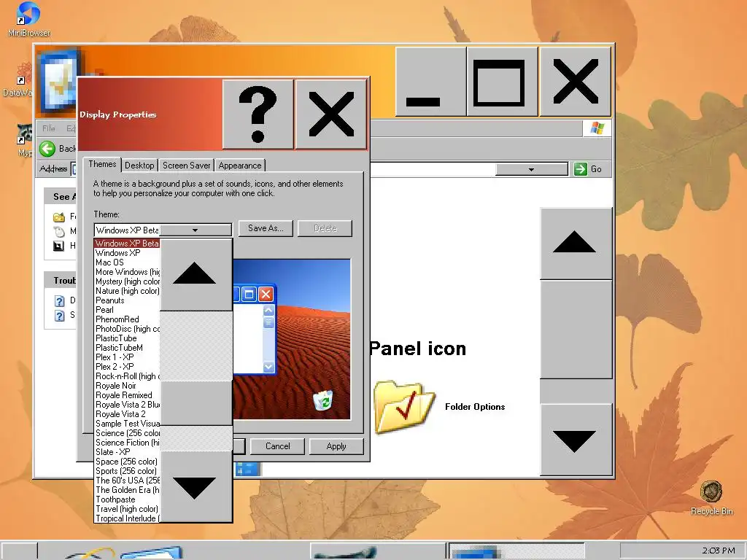Viewport: 747px width, 560px height.
Task: Select the Nature (high color) theme
Action: [x=127, y=291]
